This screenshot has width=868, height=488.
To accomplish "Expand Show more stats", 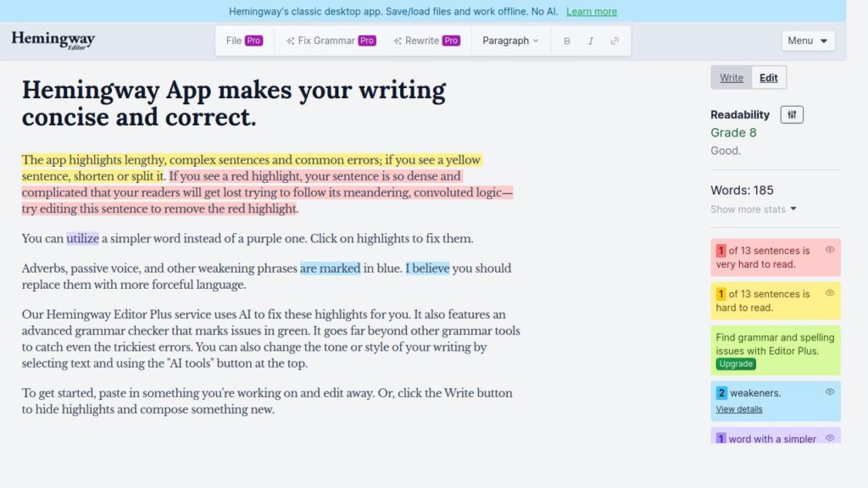I will pyautogui.click(x=753, y=209).
